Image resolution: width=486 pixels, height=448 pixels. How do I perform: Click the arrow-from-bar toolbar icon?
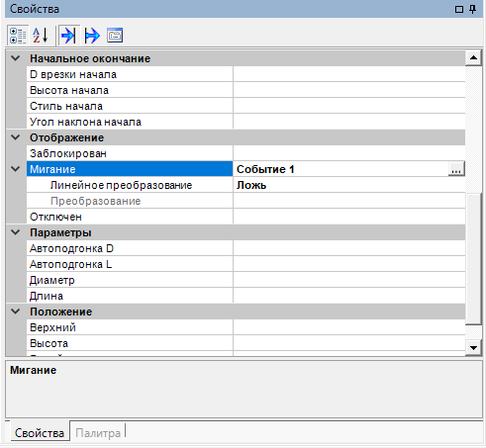click(x=92, y=36)
